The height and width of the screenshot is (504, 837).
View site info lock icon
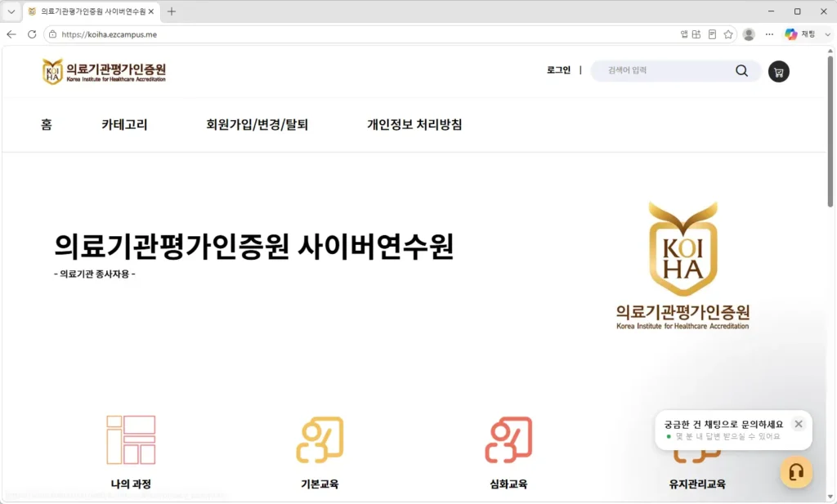coord(52,34)
